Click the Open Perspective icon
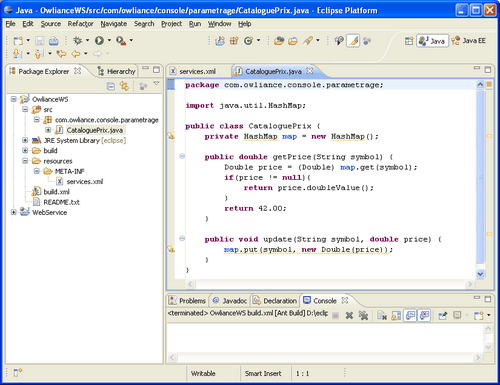 (x=409, y=41)
